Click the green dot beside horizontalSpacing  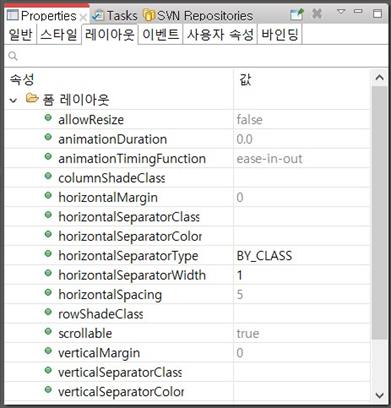click(x=48, y=293)
